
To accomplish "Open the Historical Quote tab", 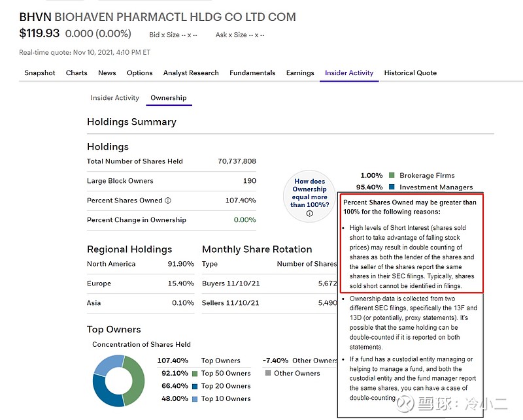I will [x=410, y=73].
